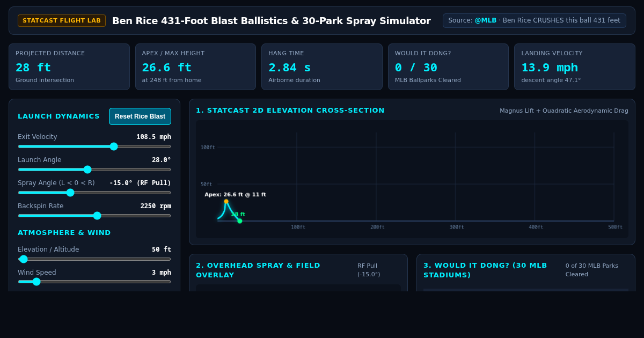The width and height of the screenshot is (644, 338).
Task: Click the Magnus Lift + Quadratic Aerodynamic Drag note
Action: 564,111
